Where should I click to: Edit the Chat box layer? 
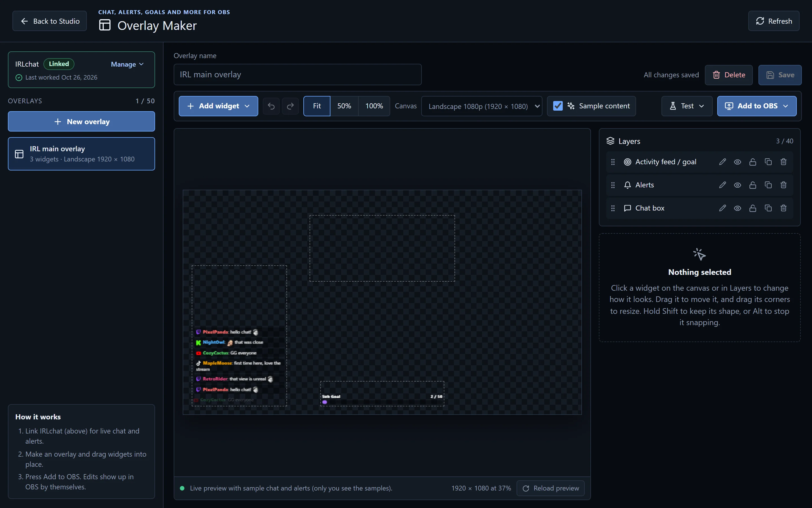[722, 208]
